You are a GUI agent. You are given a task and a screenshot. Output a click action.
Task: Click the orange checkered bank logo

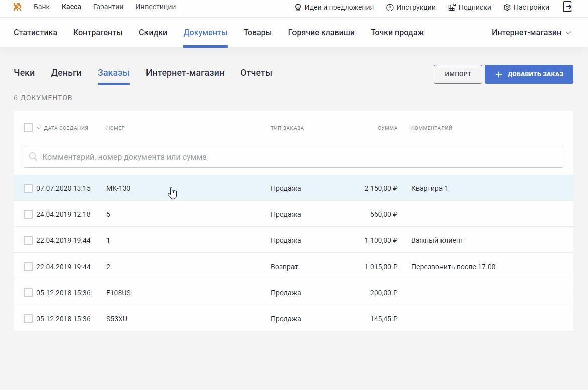[18, 7]
